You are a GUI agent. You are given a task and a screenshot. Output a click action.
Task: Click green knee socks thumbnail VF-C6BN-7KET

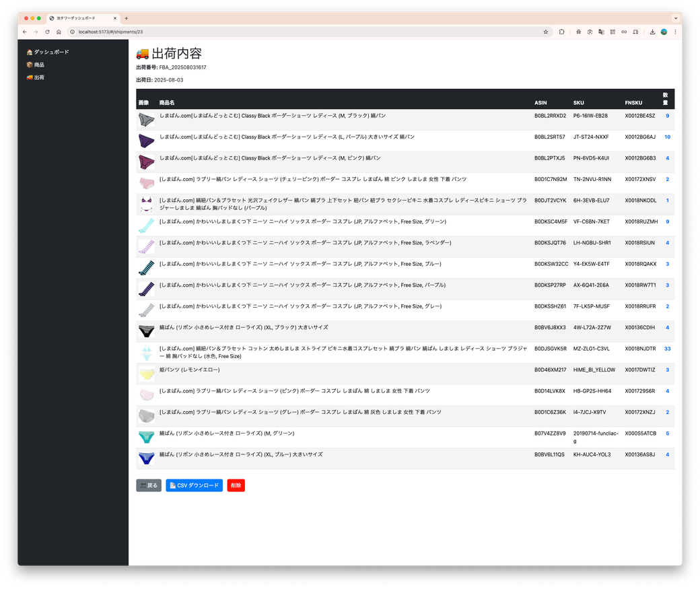pos(147,226)
